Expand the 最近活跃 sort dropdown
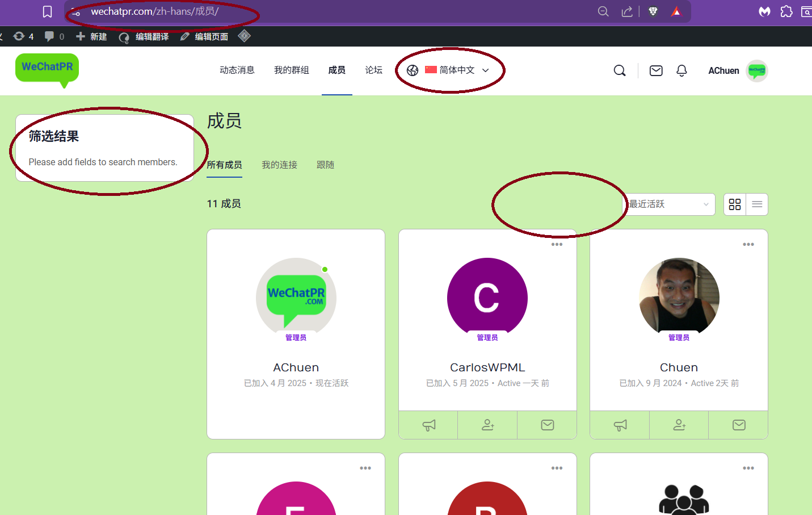The height and width of the screenshot is (515, 812). (670, 204)
